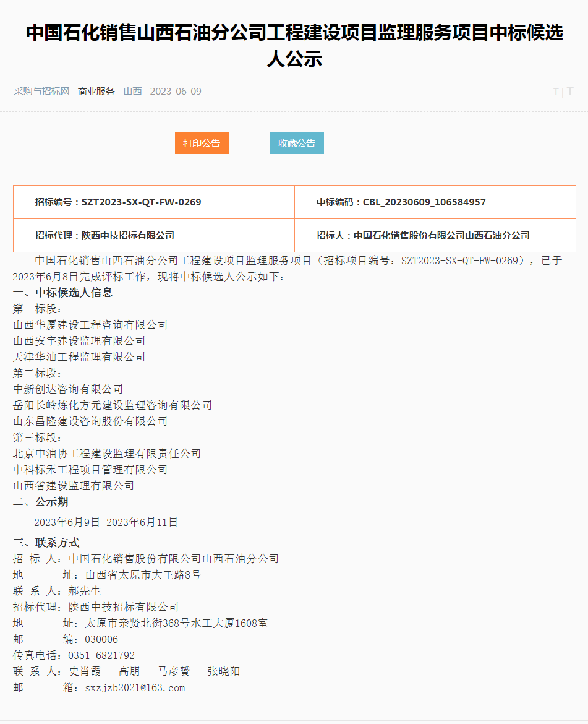Screen dimensions: 588x724
Task: Click the small T font-size icon
Action: click(556, 92)
